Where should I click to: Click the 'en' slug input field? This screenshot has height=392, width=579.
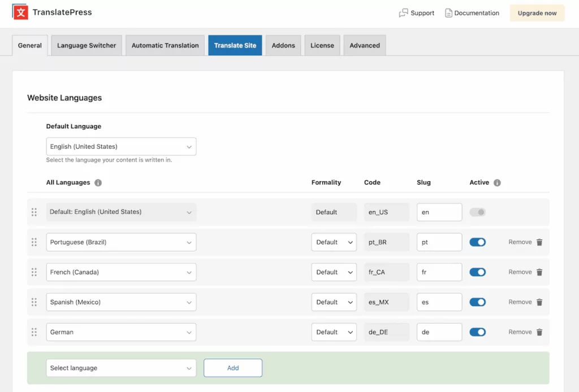(439, 212)
